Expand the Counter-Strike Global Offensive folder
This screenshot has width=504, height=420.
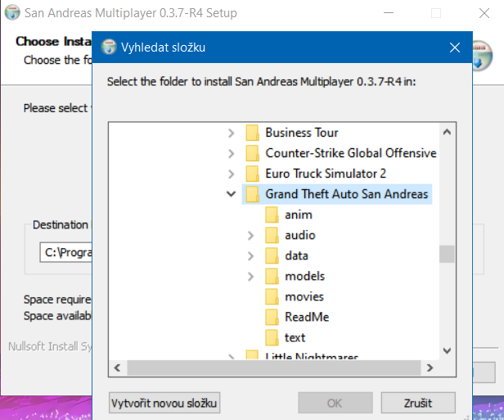pyautogui.click(x=231, y=153)
